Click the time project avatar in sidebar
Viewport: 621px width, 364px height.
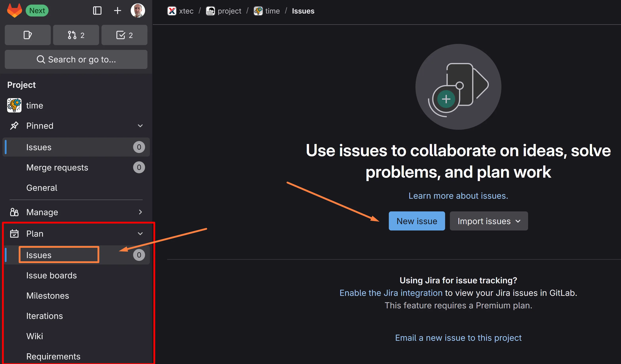click(14, 105)
